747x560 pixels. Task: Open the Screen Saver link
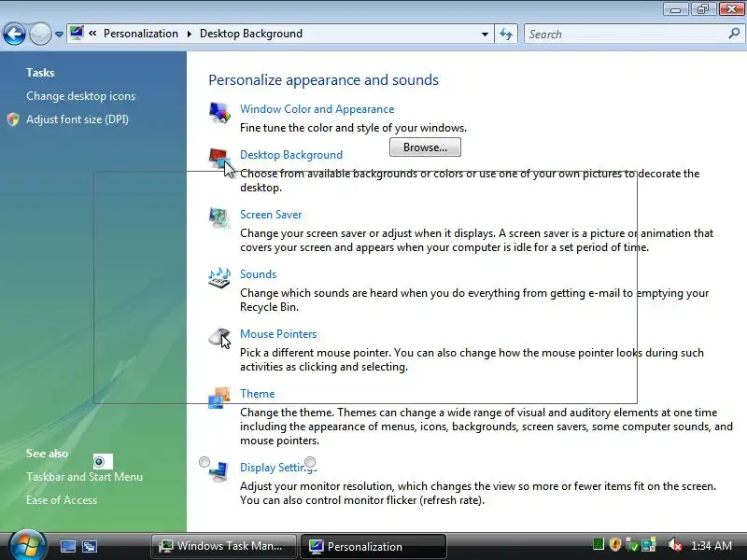click(271, 215)
